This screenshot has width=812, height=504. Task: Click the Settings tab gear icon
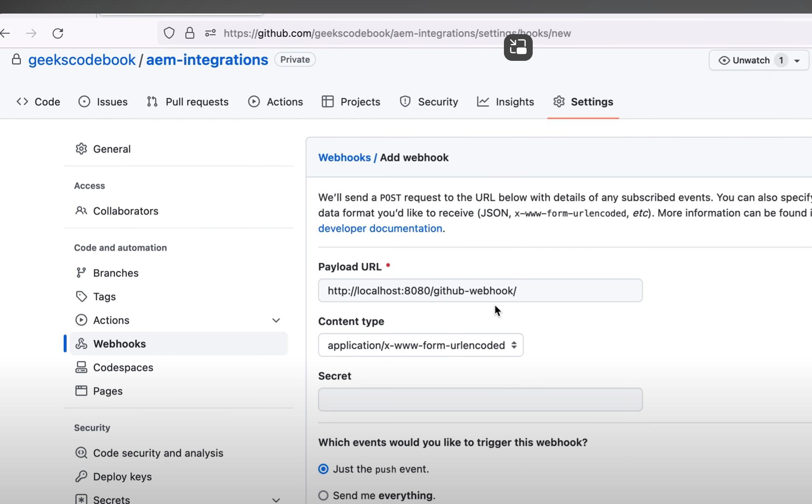[559, 102]
